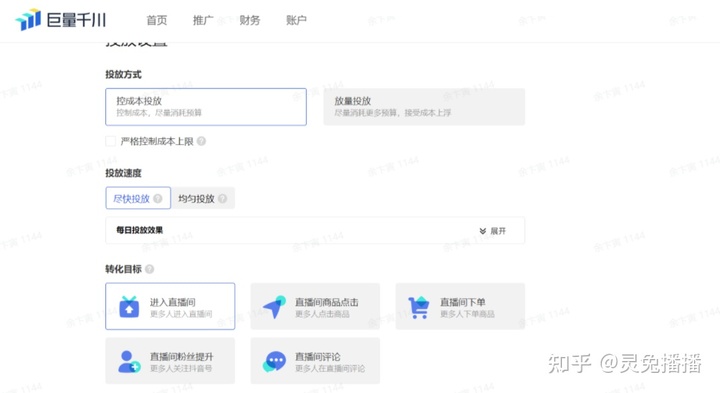Viewport: 720px width, 393px height.
Task: Click the 投放方式 heading
Action: click(x=124, y=74)
